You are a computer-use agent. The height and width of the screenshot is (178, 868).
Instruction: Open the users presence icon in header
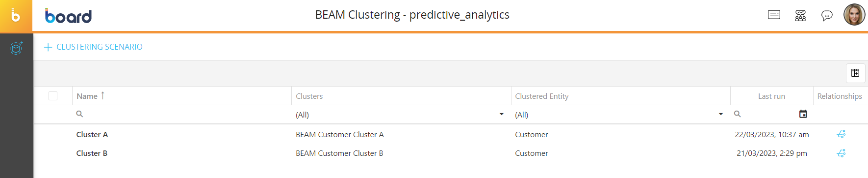pos(800,16)
